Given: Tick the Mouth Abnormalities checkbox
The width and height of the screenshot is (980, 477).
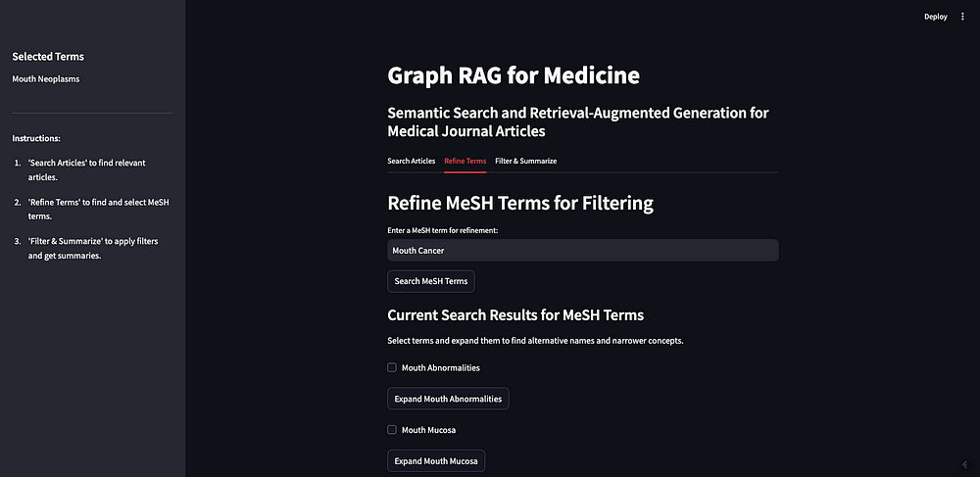Looking at the screenshot, I should coord(392,367).
